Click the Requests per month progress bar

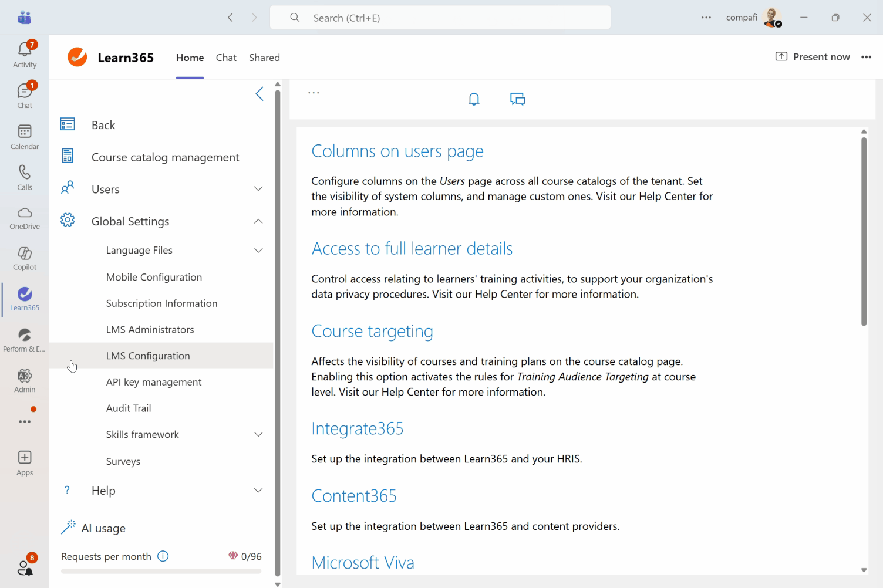click(160, 570)
